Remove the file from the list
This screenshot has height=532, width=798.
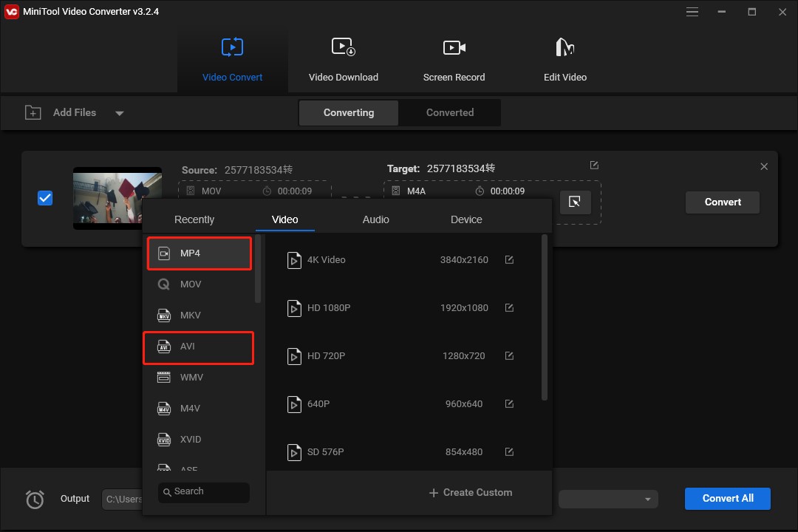pos(764,166)
